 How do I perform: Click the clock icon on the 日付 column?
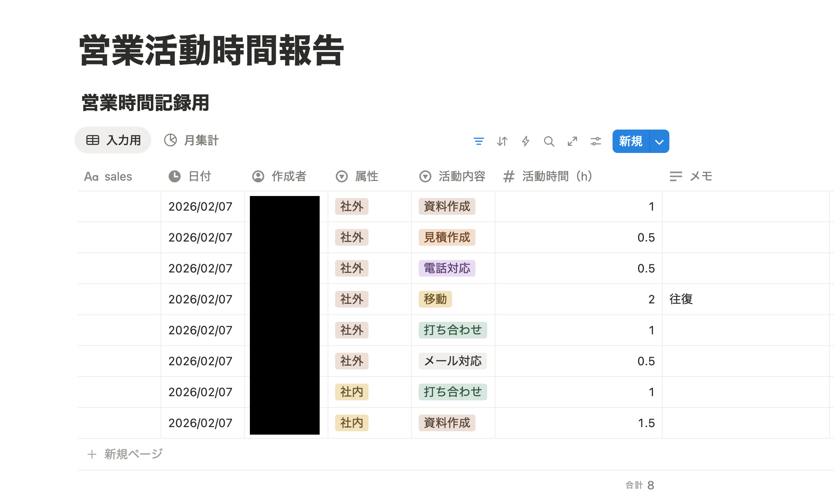(175, 176)
